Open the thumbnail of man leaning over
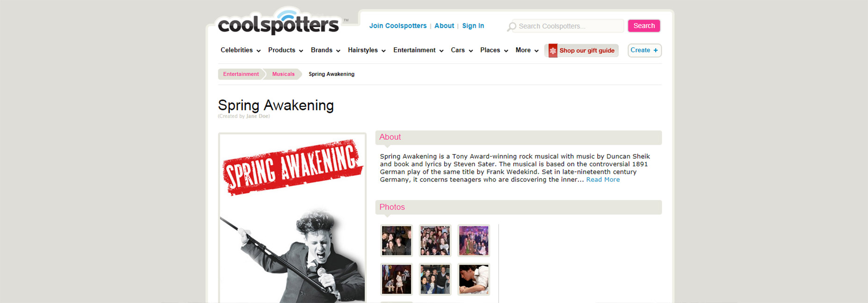The height and width of the screenshot is (303, 868). click(474, 279)
